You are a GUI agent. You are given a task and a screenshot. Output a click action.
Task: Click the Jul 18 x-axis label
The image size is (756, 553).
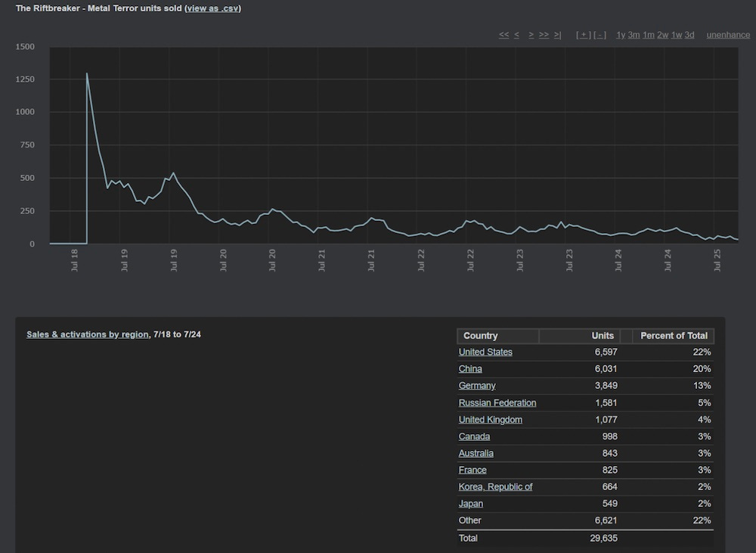tap(74, 260)
